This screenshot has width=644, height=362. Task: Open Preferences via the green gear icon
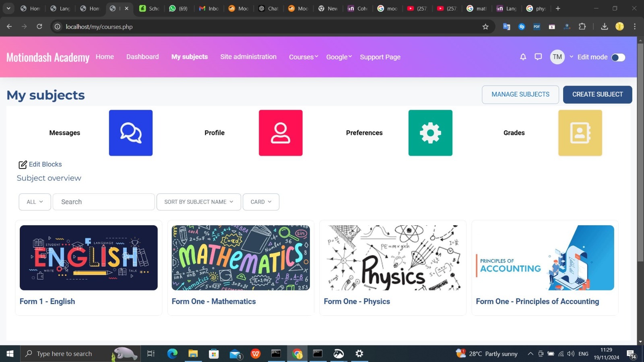[430, 133]
